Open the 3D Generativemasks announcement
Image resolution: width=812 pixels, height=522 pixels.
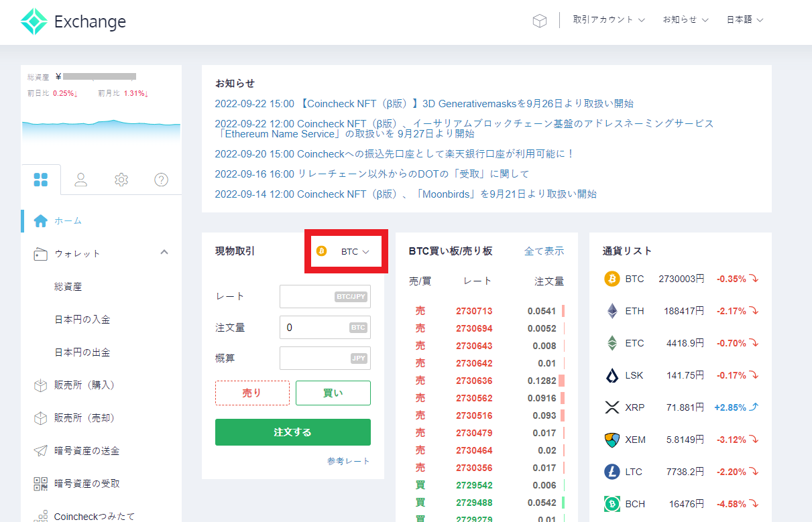[424, 104]
